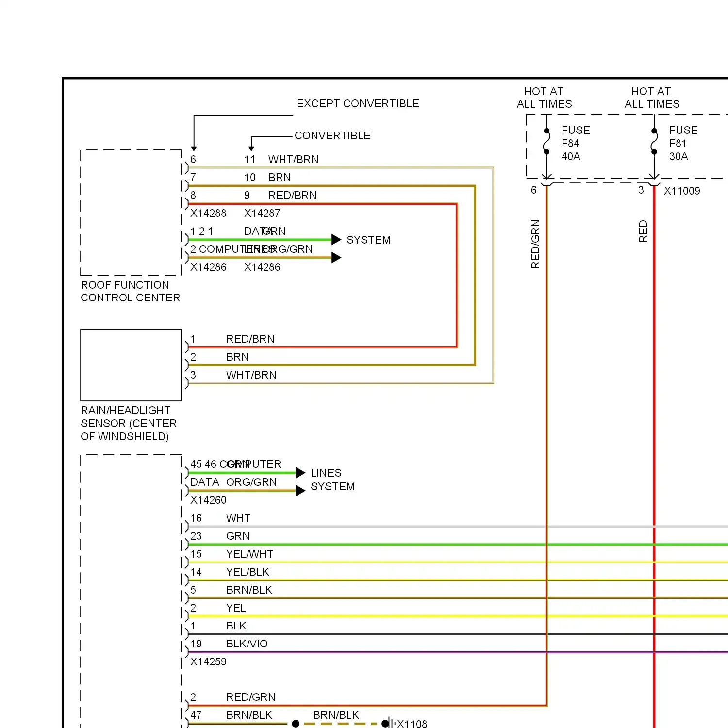Click connector label X14260
The height and width of the screenshot is (728, 728).
tap(208, 500)
